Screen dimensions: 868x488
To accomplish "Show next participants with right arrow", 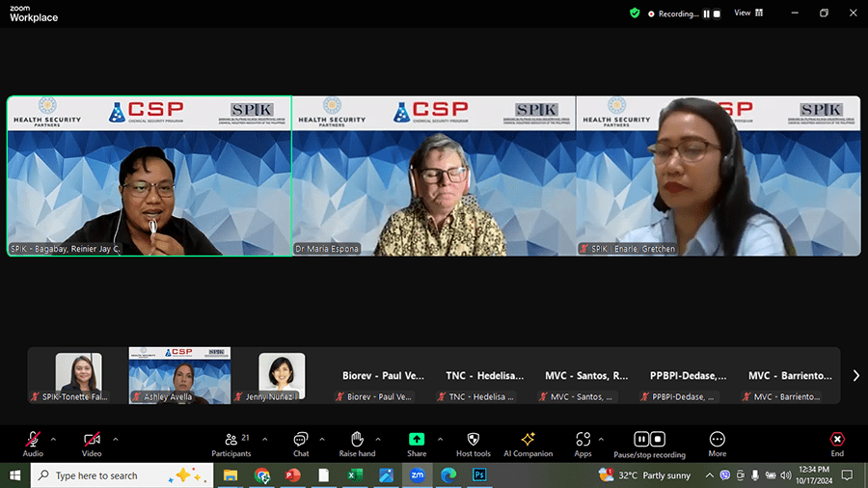I will coord(855,376).
